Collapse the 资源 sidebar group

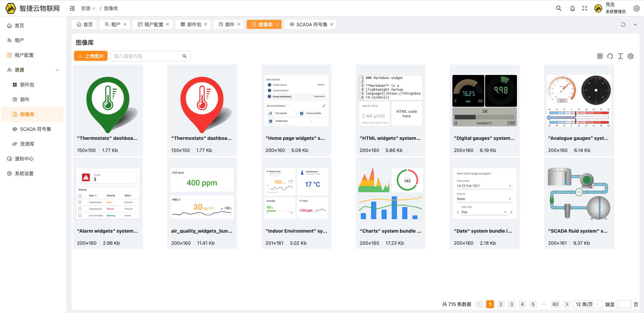pyautogui.click(x=57, y=70)
